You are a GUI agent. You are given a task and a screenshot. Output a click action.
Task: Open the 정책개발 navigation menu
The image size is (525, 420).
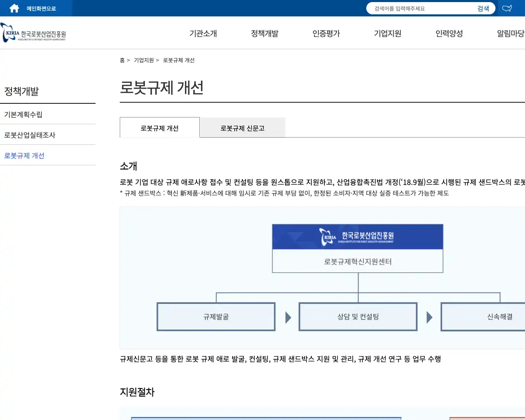tap(265, 34)
